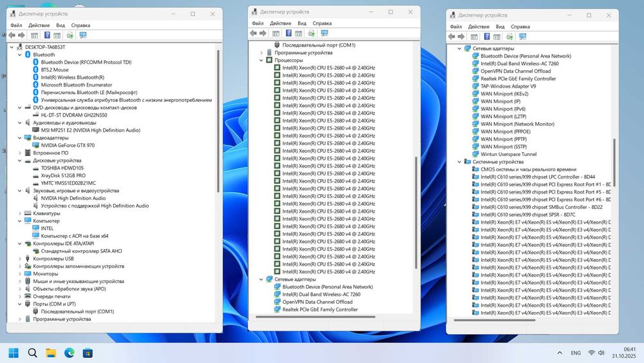
Task: Click Back arrow in middle Device Manager toolbar
Action: click(x=253, y=34)
